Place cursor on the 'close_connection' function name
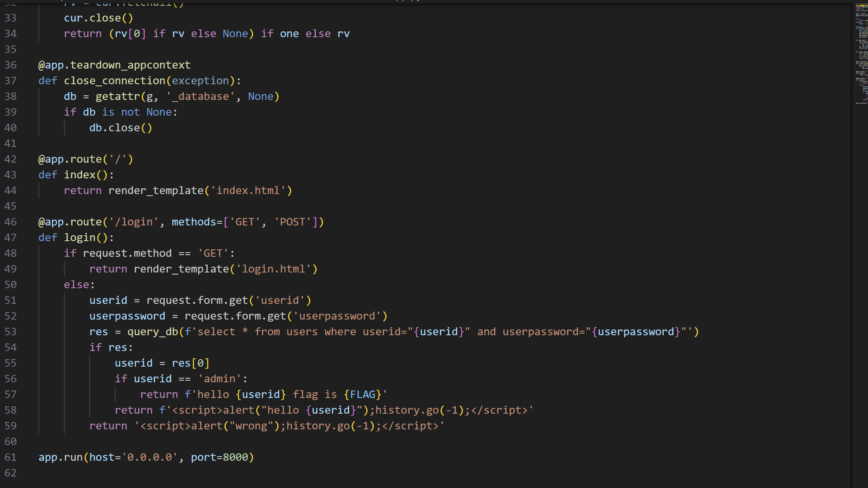The width and height of the screenshot is (868, 488). click(114, 81)
